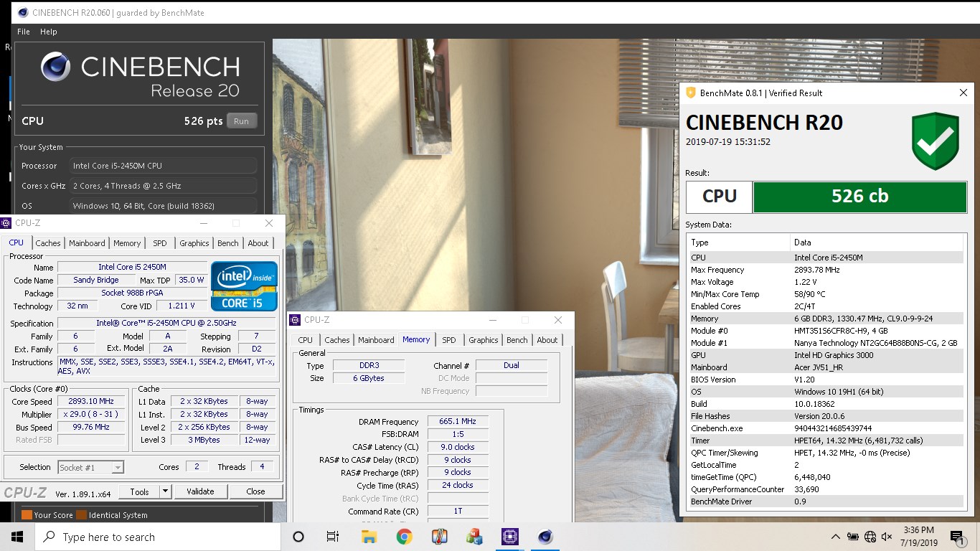
Task: Open Memory tab in CPU-Z processor window
Action: [x=127, y=243]
